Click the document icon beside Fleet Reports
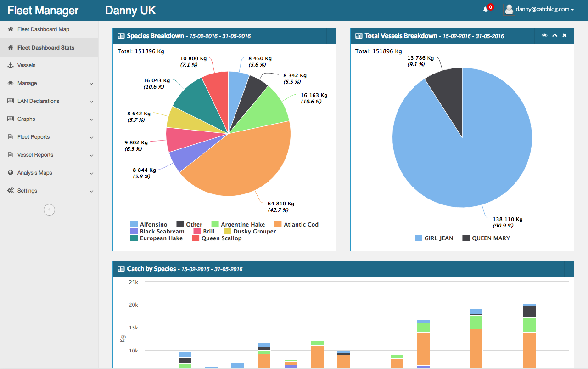This screenshot has width=588, height=369. click(x=11, y=137)
